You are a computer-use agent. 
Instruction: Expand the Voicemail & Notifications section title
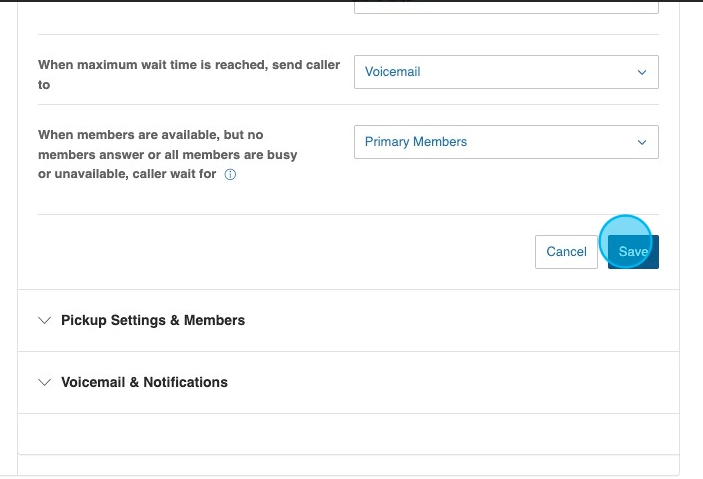click(x=144, y=382)
